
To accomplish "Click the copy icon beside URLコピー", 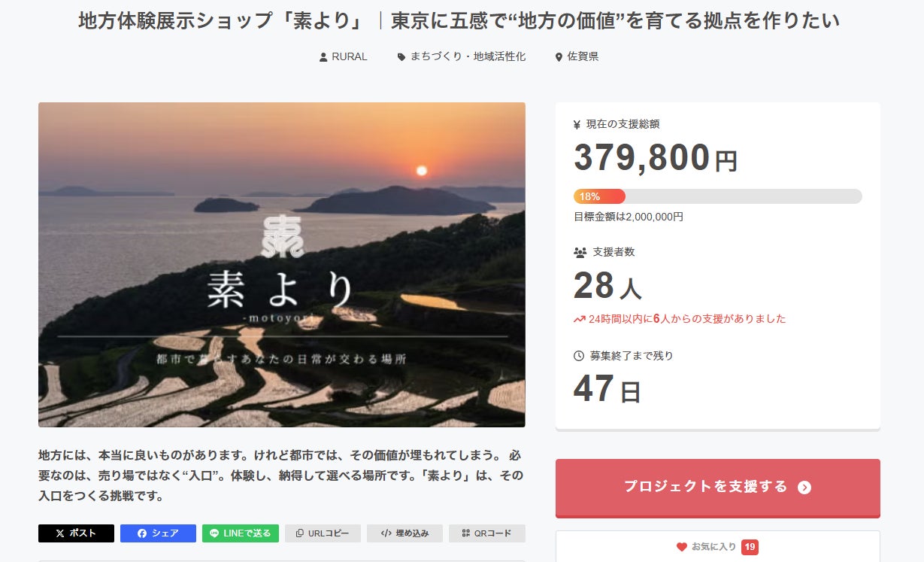I will 300,533.
